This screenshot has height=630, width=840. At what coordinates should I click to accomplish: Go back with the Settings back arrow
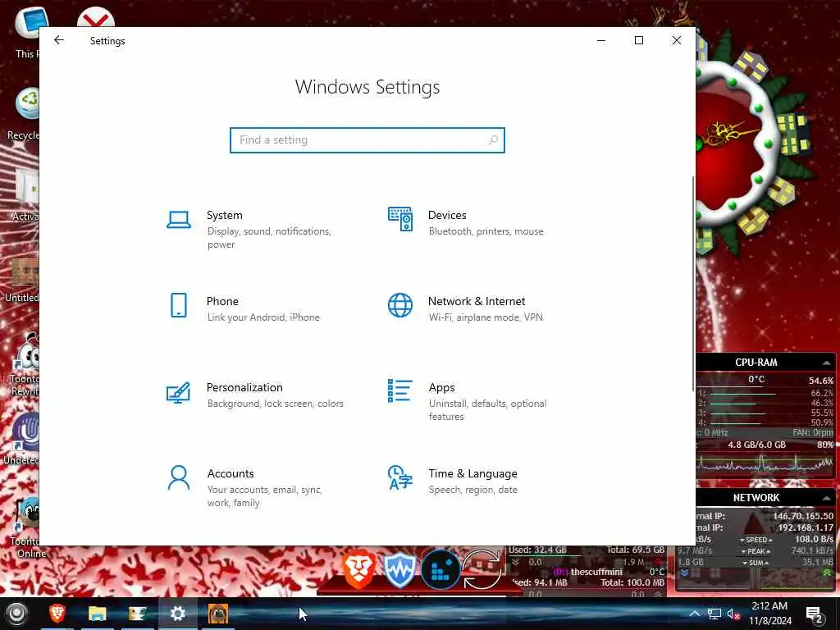[59, 40]
